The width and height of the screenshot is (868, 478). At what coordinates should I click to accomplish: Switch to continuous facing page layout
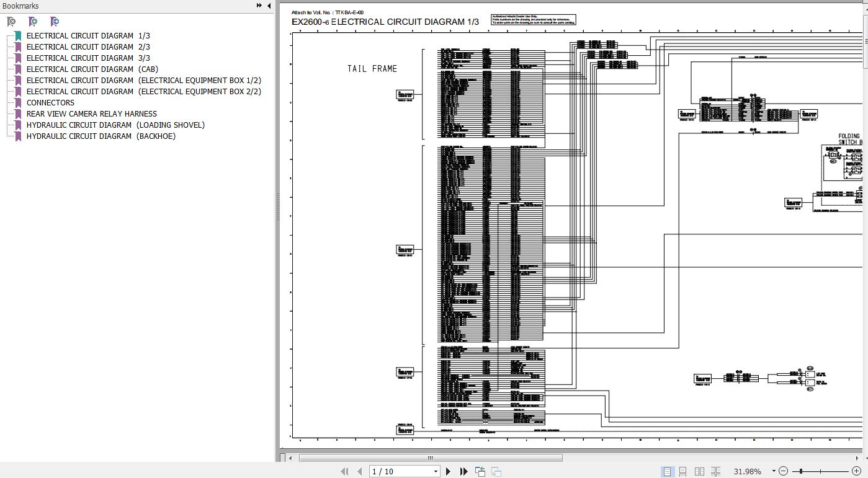pyautogui.click(x=715, y=471)
